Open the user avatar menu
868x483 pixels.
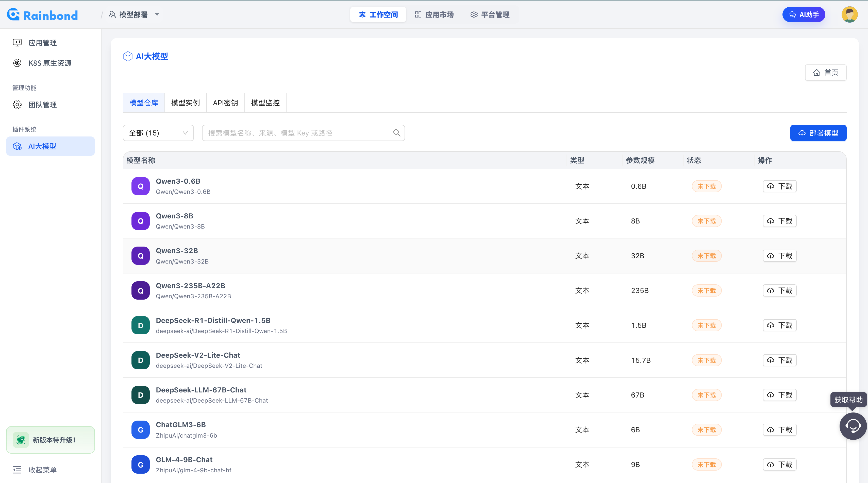(x=849, y=14)
